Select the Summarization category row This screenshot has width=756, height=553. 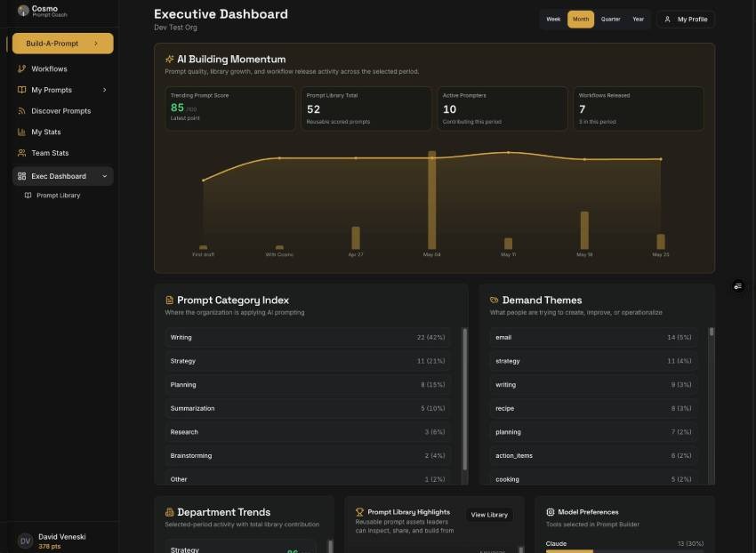[x=308, y=408]
